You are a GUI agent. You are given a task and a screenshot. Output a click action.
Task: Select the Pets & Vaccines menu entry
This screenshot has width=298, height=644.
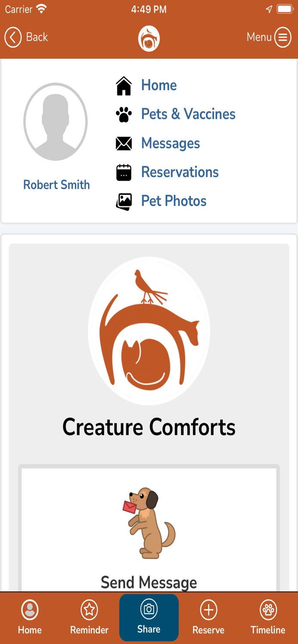188,114
